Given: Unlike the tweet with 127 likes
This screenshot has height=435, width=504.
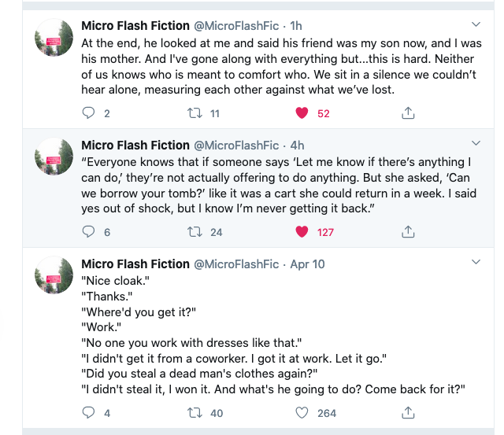Looking at the screenshot, I should pos(301,232).
